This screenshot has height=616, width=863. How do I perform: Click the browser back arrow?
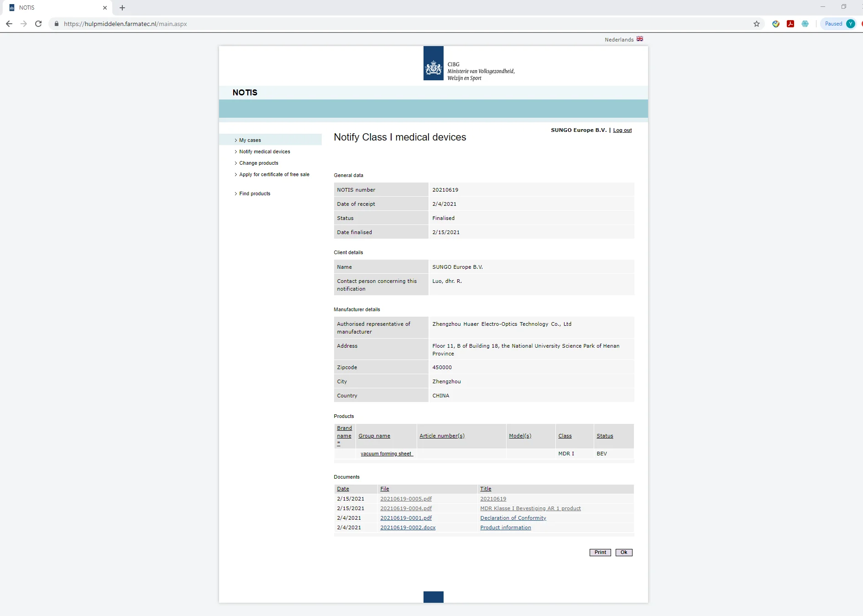click(9, 24)
